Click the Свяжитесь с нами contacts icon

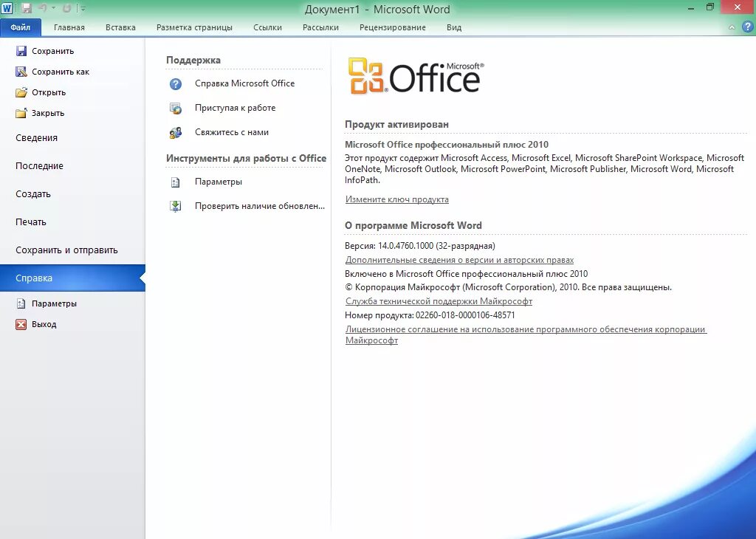click(175, 132)
